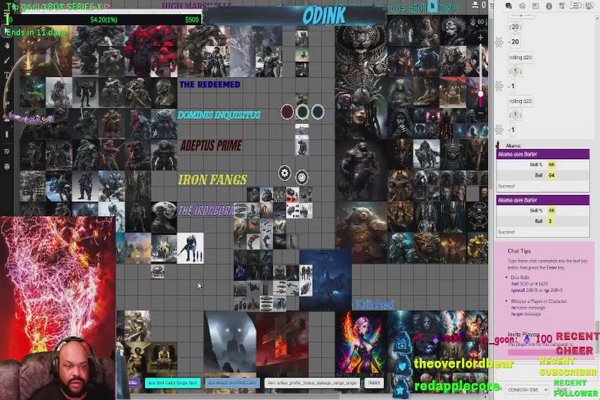Open the circular info sidebar tab
Viewport: 600px width, 400px height.
[x=549, y=6]
